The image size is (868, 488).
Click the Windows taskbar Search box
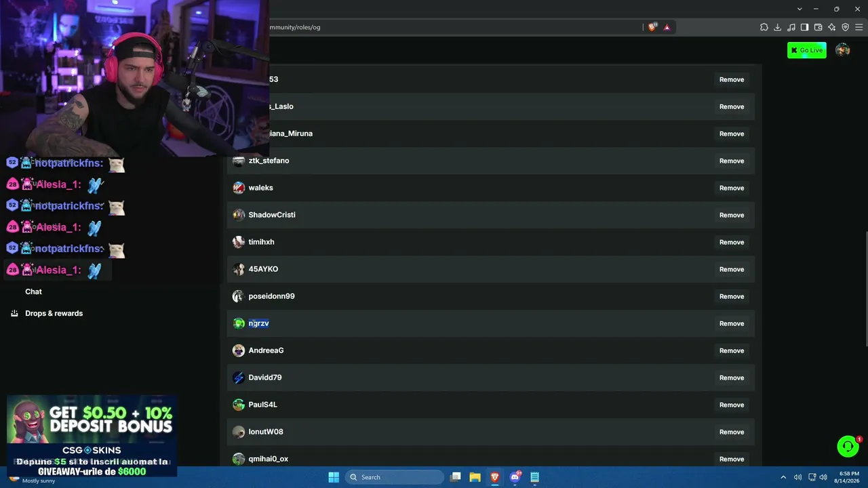393,477
